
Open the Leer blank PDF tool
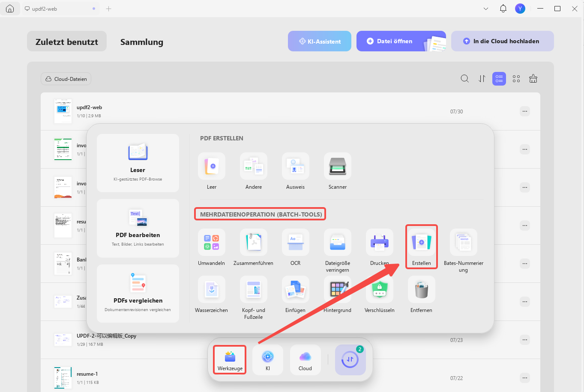212,166
